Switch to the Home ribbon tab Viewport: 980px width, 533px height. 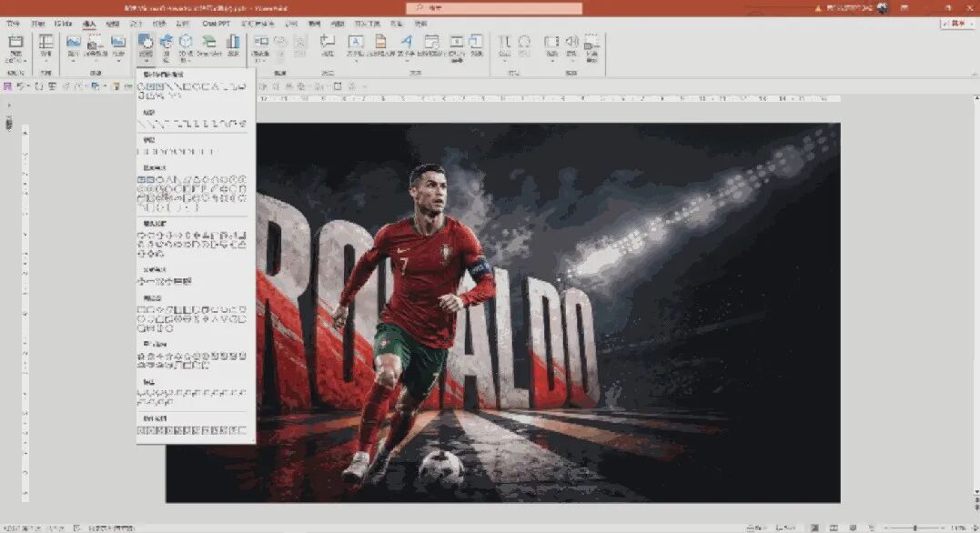38,24
